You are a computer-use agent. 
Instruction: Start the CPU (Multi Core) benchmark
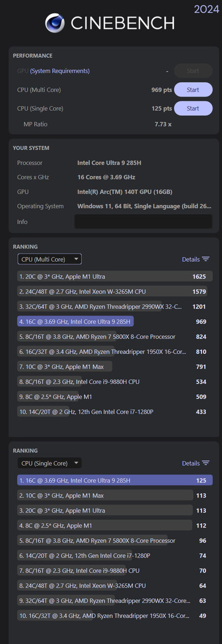193,89
